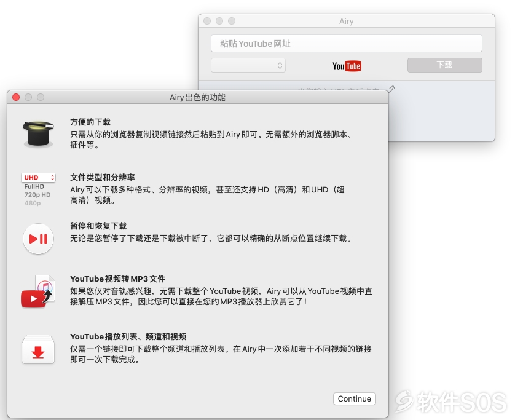Click the description starting Airy可以下载多种格式
Screen dimensions: 515x420
(207, 194)
